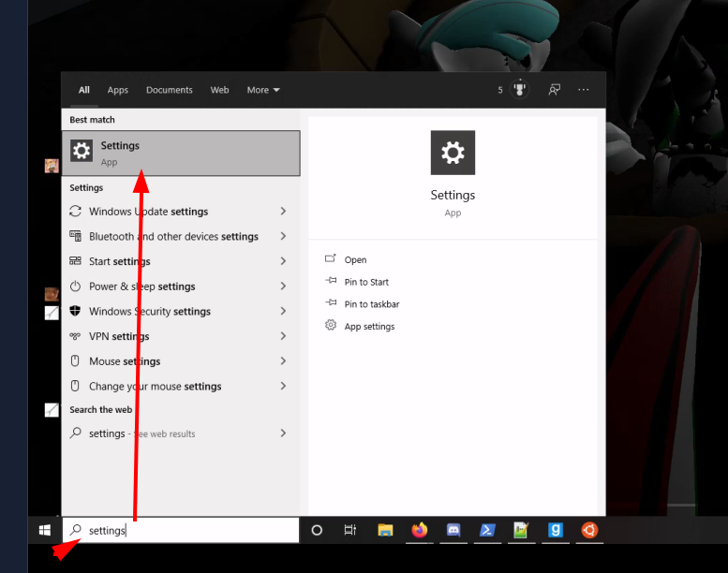
Task: Click the web search magnifier icon
Action: click(x=75, y=433)
